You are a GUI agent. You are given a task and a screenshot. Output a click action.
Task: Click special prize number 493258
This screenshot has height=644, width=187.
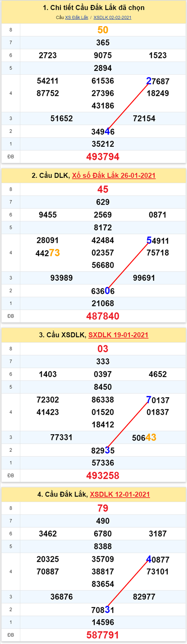(x=103, y=476)
